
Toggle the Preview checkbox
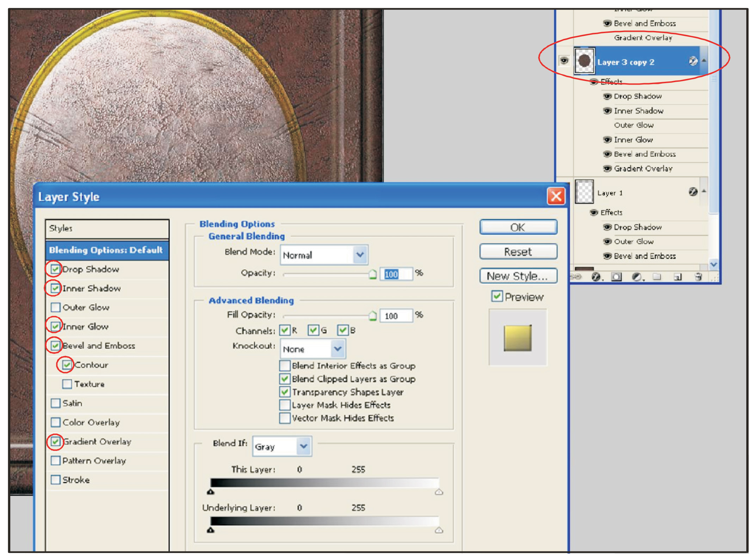[497, 296]
